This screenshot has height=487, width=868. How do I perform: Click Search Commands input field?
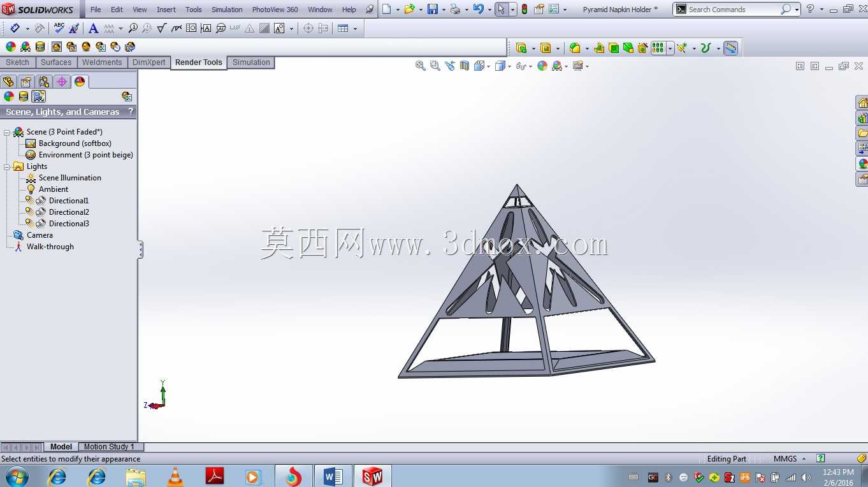pos(733,10)
